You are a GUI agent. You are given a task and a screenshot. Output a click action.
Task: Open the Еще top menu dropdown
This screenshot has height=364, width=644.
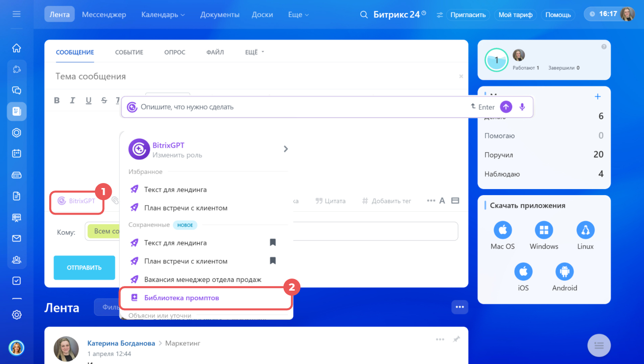pos(298,15)
